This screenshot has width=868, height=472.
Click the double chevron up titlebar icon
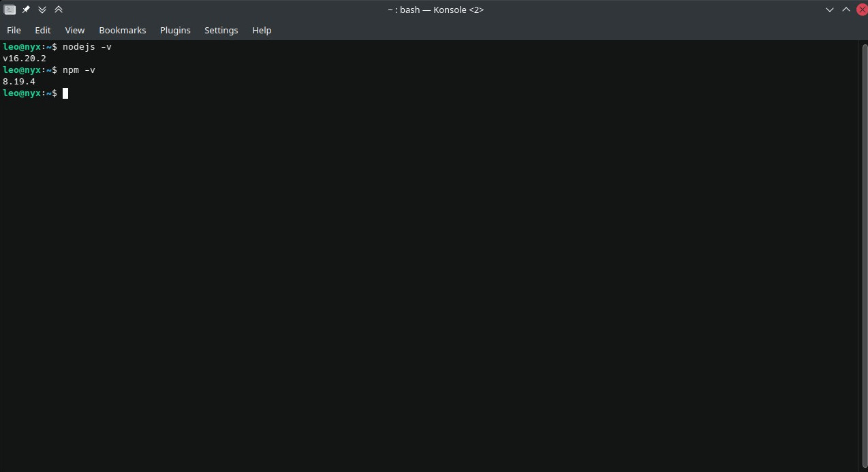pos(59,10)
